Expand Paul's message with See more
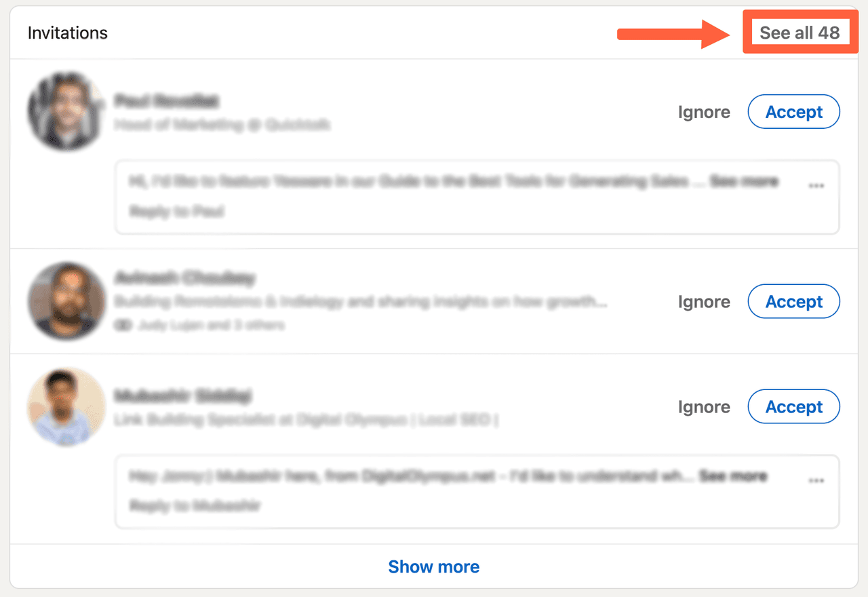Screen dimensions: 868x597 pyautogui.click(x=744, y=181)
